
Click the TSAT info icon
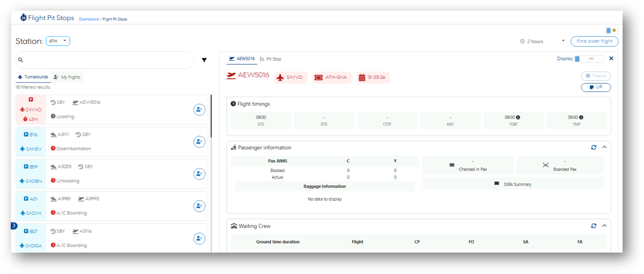click(x=581, y=117)
